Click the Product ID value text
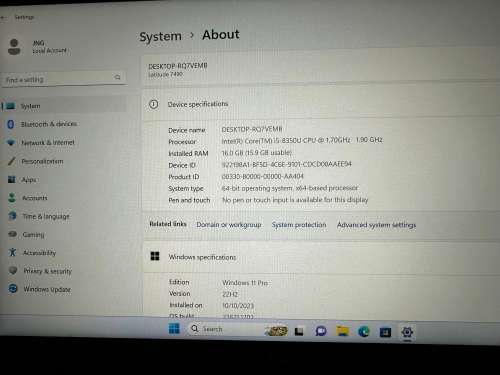Screen dimensions: 500x375 click(x=263, y=176)
